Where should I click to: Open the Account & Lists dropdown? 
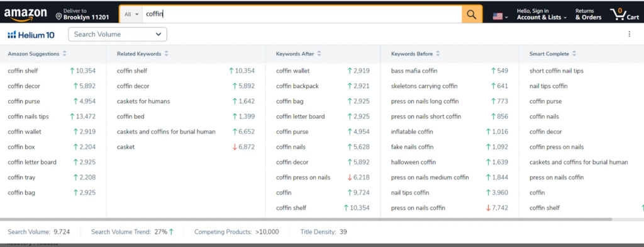(541, 14)
